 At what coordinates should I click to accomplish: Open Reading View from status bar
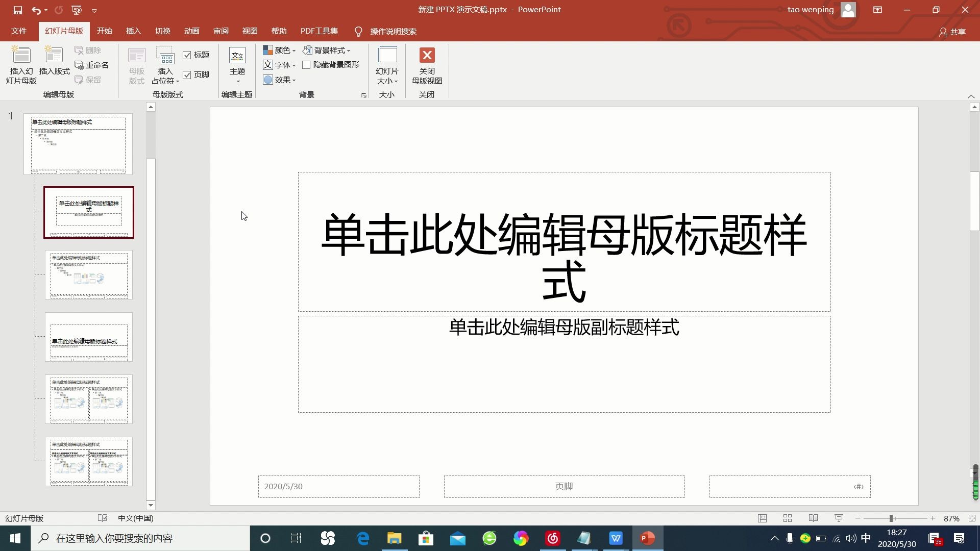click(813, 518)
